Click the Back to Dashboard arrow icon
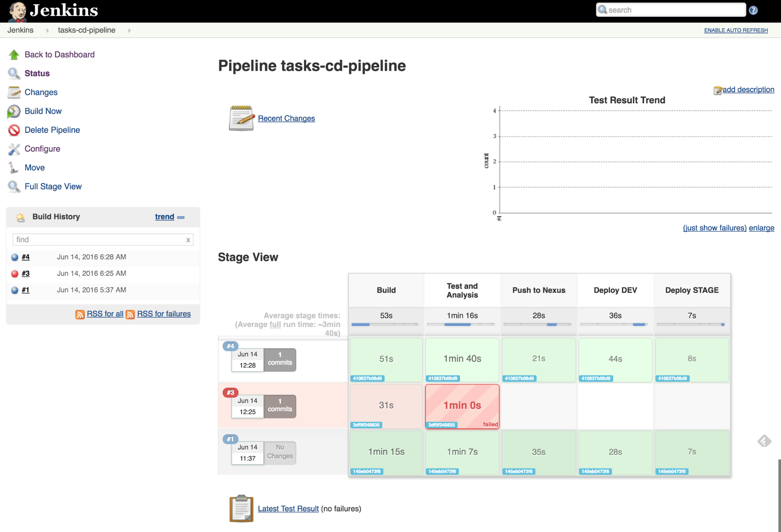The width and height of the screenshot is (781, 532). coord(14,55)
